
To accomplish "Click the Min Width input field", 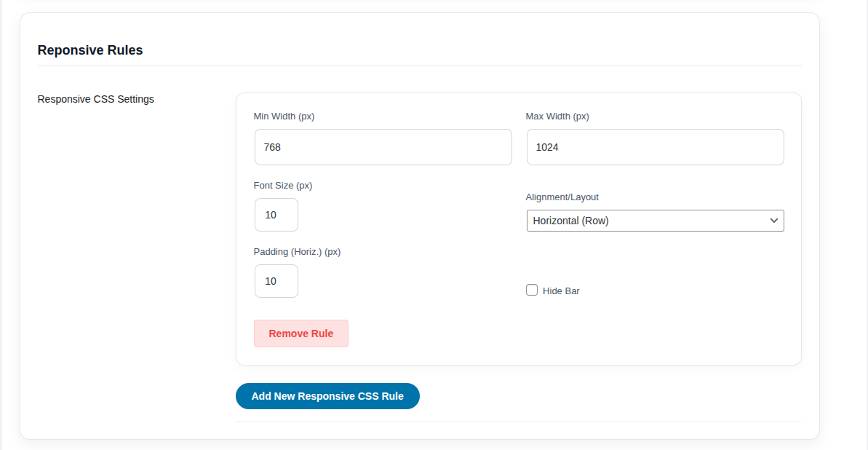I will coord(383,147).
